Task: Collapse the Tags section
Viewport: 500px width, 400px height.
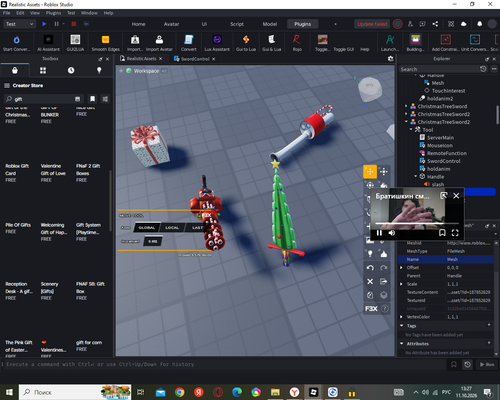Action: (x=402, y=326)
